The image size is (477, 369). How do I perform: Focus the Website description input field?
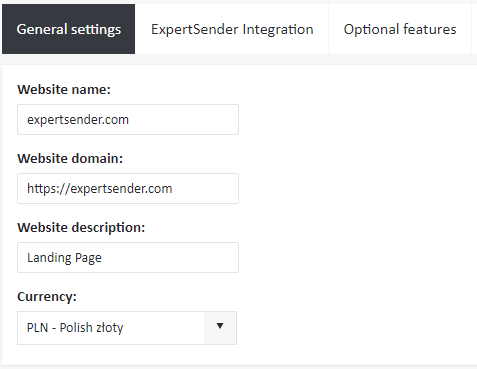pos(128,257)
